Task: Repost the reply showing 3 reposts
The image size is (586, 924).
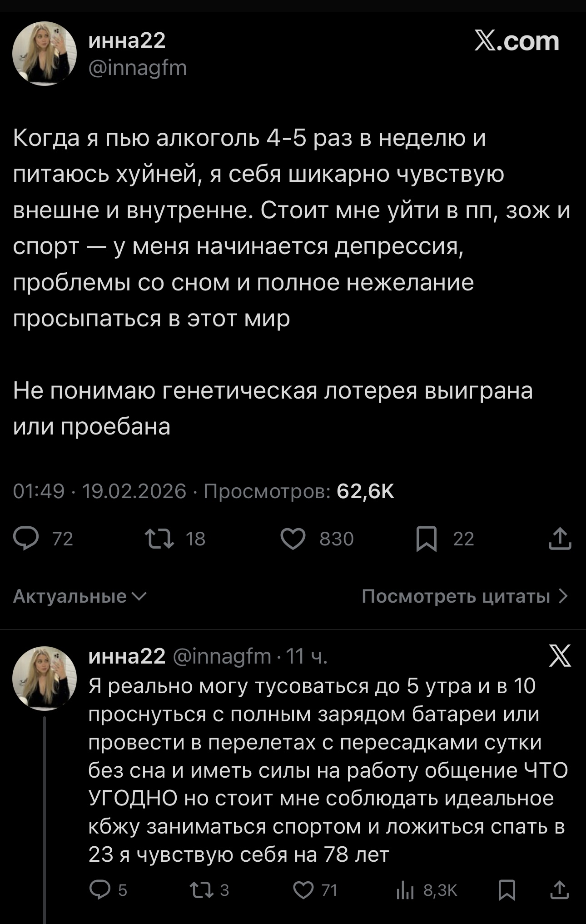Action: pyautogui.click(x=202, y=890)
